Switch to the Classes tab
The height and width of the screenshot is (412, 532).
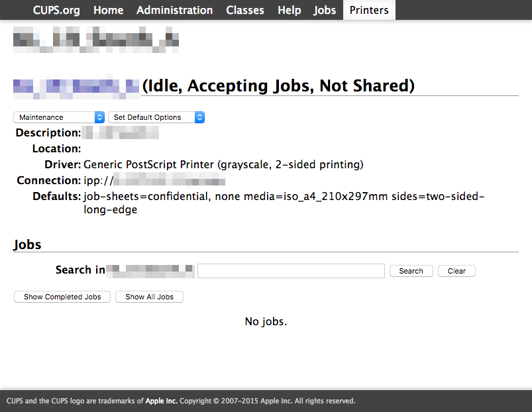[245, 10]
